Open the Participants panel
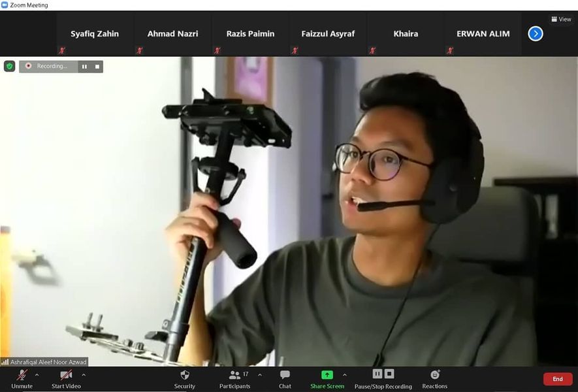Viewport: 578px width, 392px height. (x=234, y=378)
